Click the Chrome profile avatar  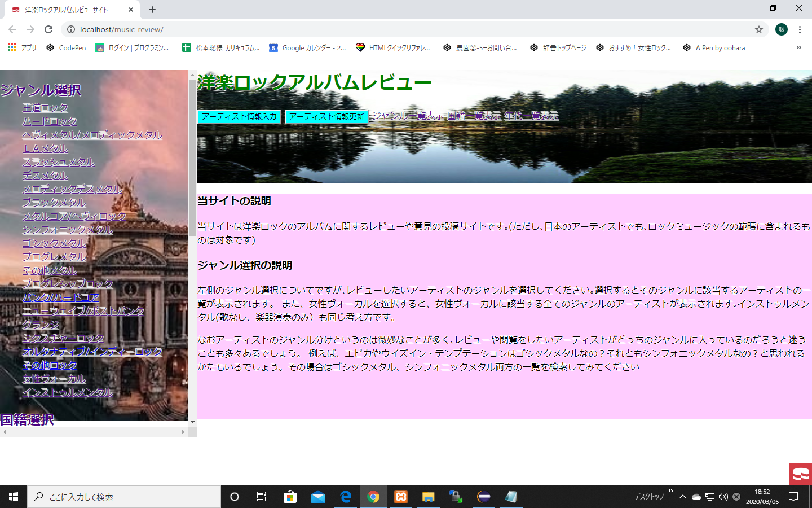coord(781,29)
